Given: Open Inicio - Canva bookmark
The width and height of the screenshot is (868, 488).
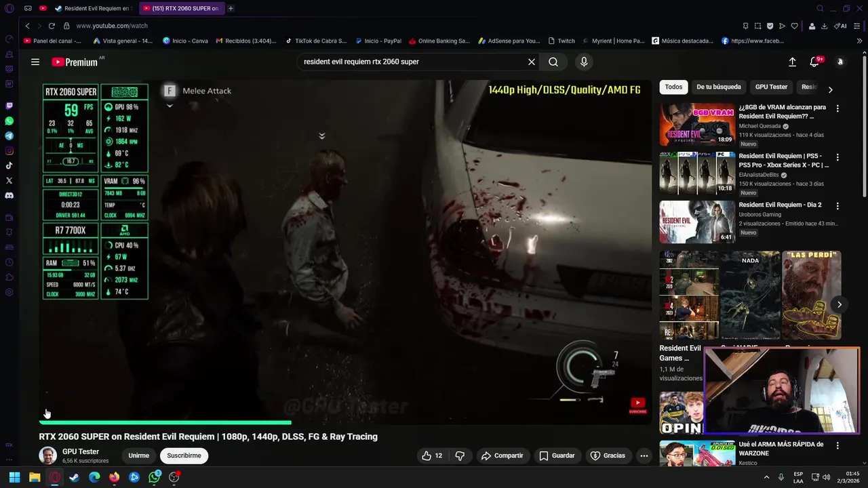Looking at the screenshot, I should pos(186,41).
